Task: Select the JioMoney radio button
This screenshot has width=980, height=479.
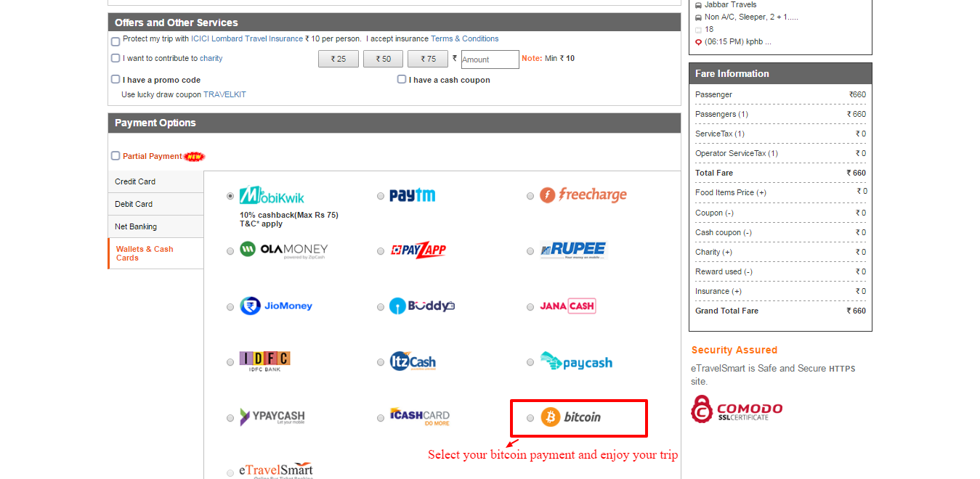Action: [230, 307]
